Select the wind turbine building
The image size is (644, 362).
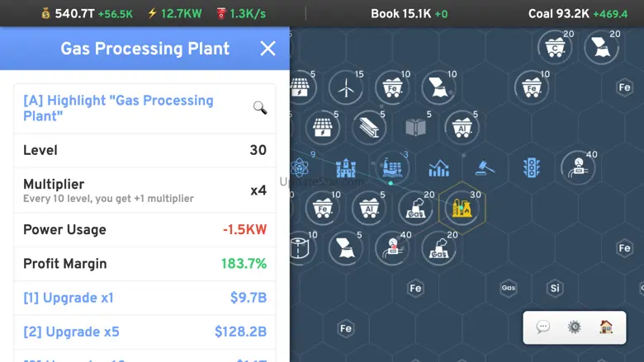[346, 86]
